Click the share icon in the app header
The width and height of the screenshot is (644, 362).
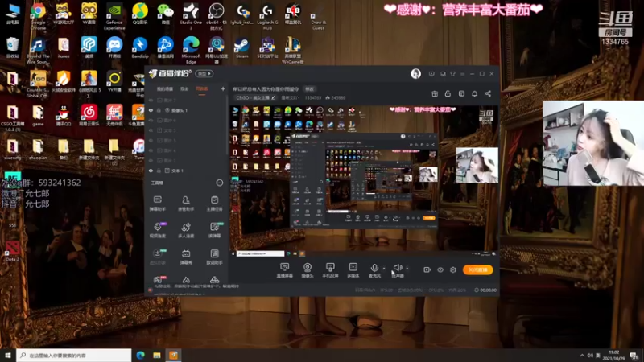tap(488, 93)
